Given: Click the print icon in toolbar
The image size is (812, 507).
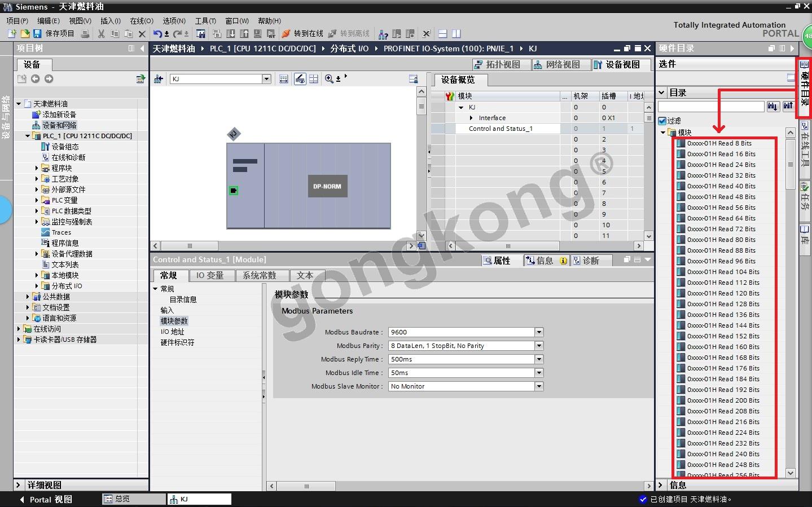Looking at the screenshot, I should tap(85, 34).
